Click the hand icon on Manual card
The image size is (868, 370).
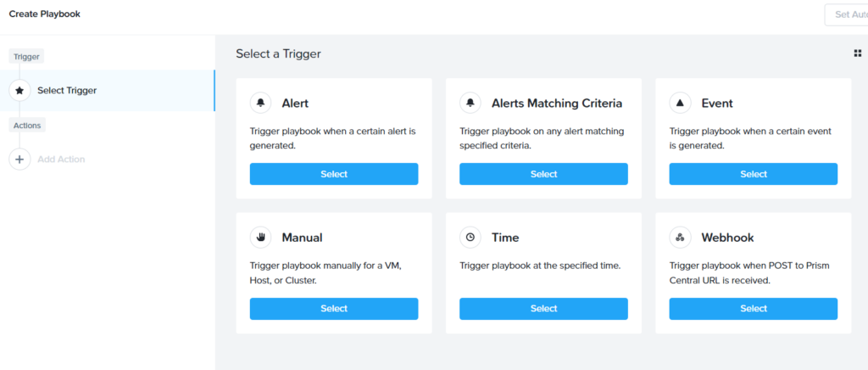(261, 238)
